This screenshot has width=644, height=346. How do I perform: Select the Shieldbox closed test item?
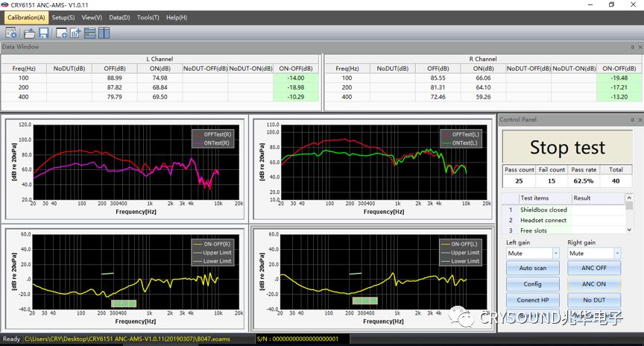543,210
